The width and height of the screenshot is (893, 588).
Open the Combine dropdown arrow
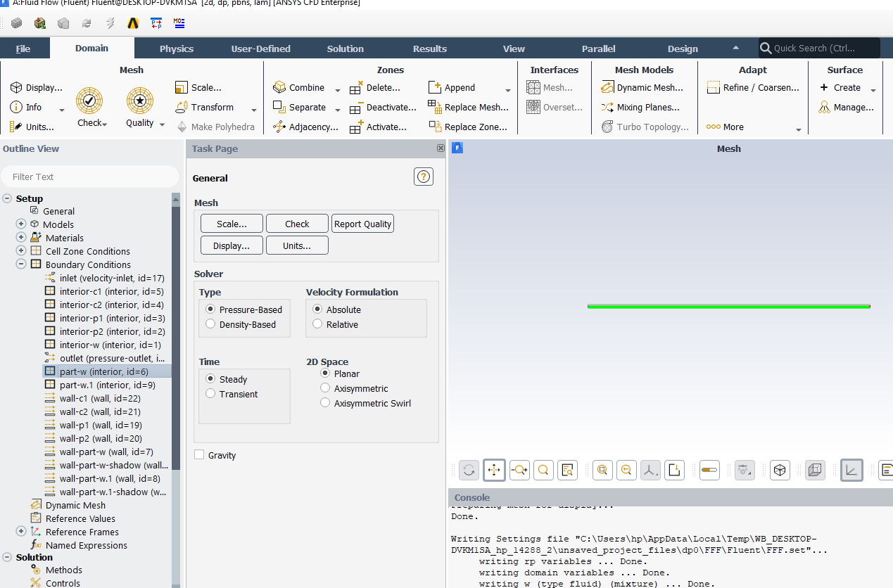337,90
